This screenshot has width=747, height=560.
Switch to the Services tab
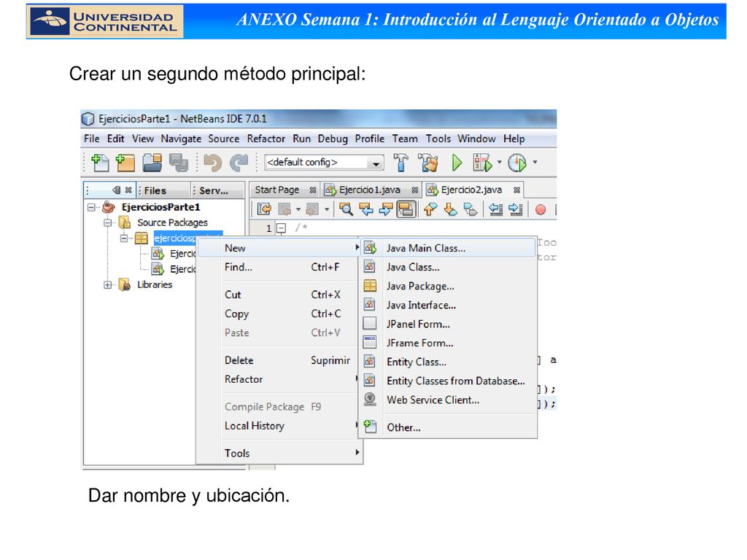point(217,190)
